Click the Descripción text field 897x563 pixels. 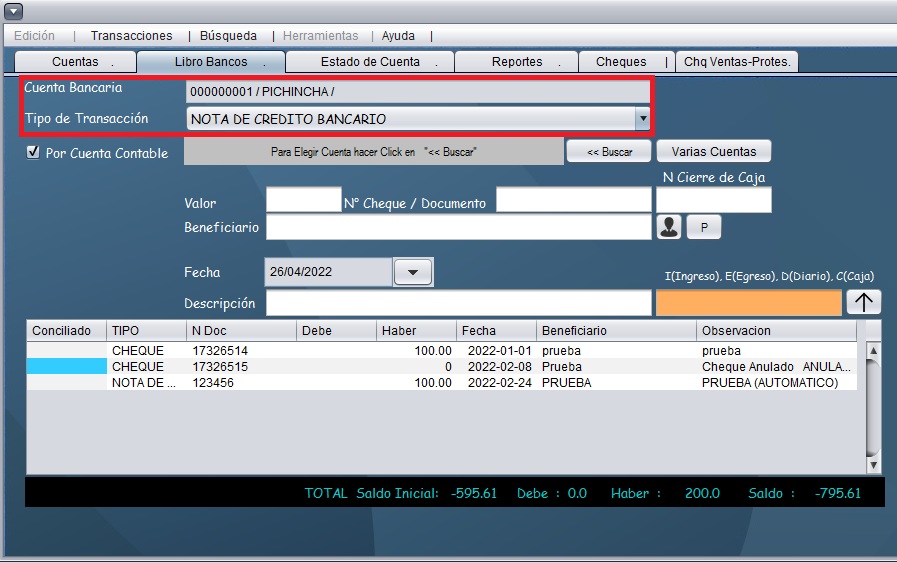458,303
